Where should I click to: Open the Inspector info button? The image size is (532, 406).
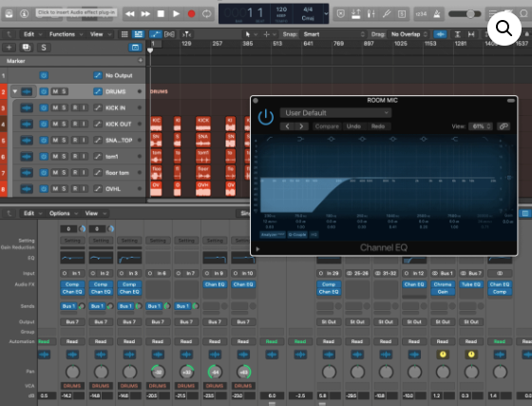point(24,13)
